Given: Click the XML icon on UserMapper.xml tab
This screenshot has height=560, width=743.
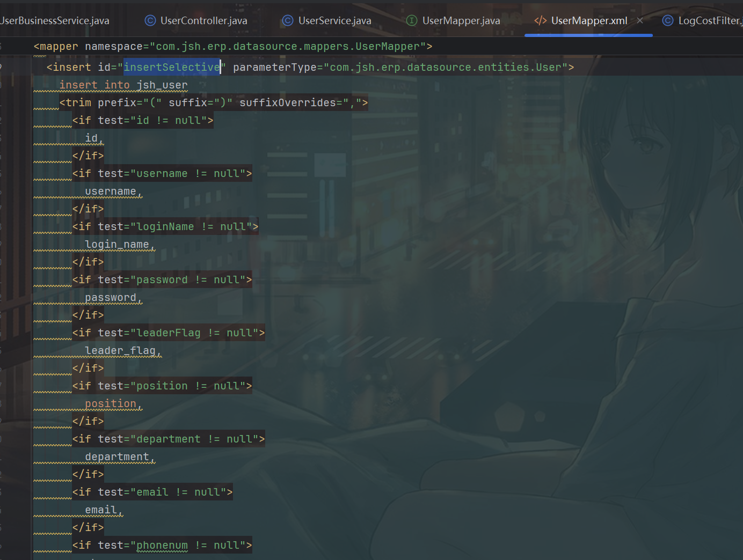Looking at the screenshot, I should (540, 20).
